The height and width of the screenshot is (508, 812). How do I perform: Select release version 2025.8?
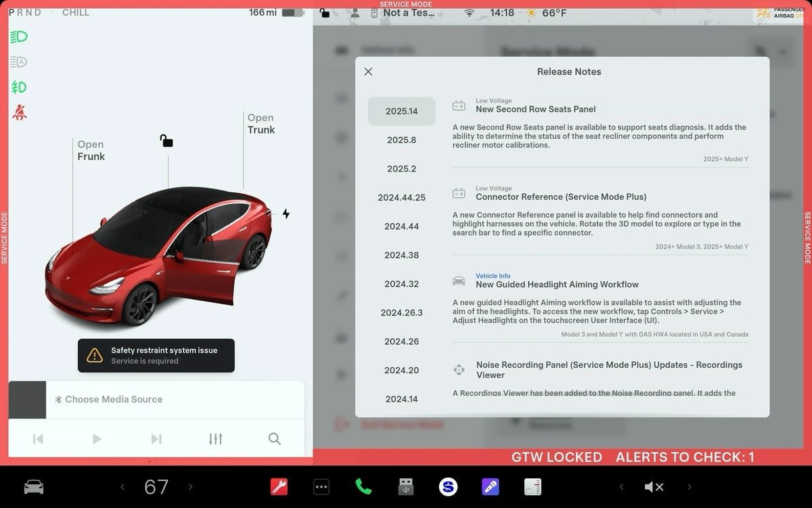402,140
